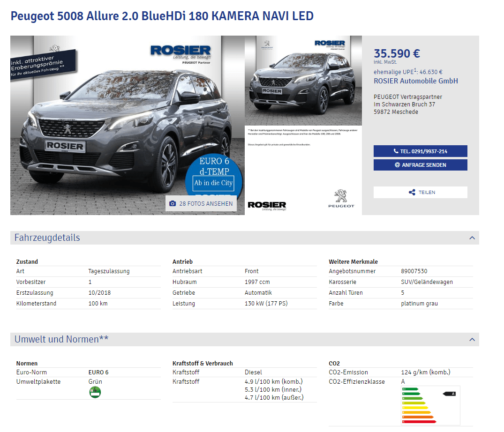Screen dimensions: 504x432
Task: Select Leistung value 130 kW (177 PS)
Action: click(266, 304)
